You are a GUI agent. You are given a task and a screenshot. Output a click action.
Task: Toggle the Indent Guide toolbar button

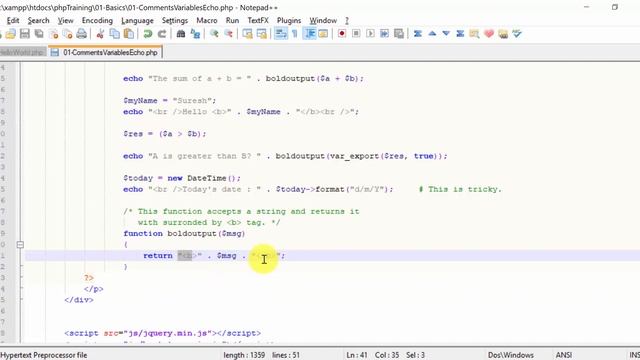(310, 34)
